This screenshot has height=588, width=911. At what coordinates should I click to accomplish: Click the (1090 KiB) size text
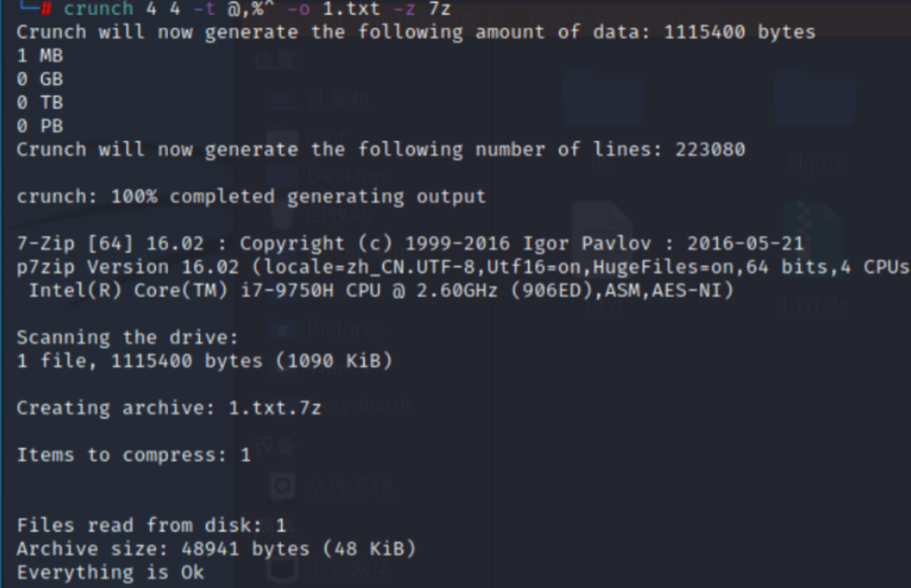click(333, 361)
